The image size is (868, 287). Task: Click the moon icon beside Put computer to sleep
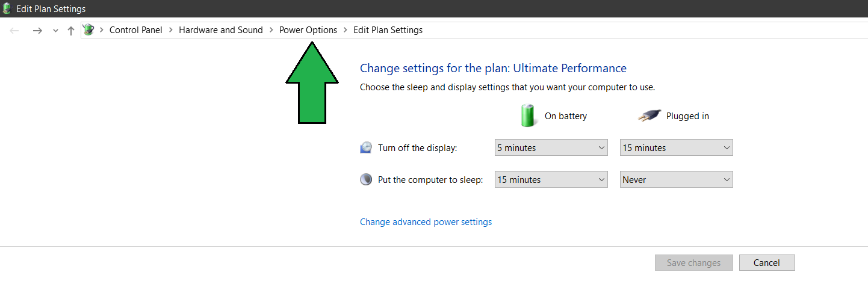tap(366, 179)
